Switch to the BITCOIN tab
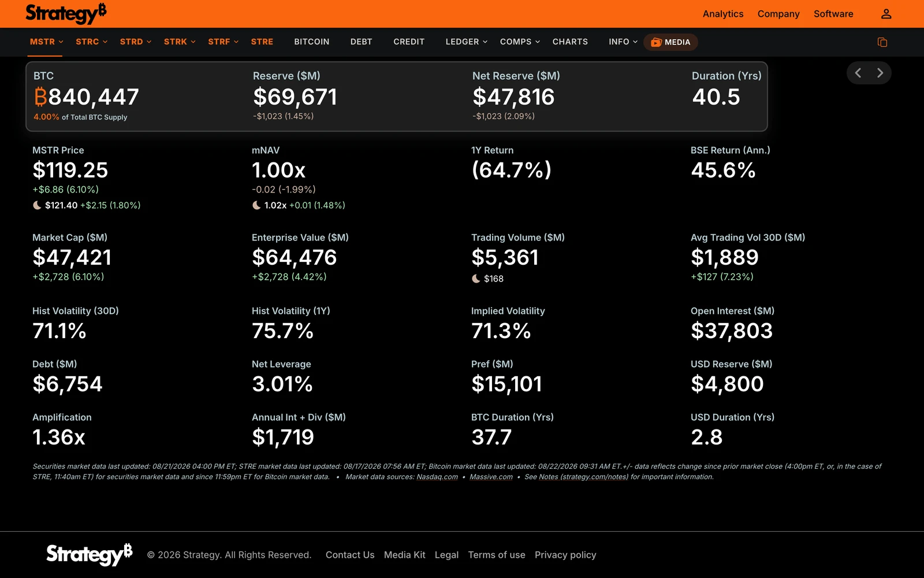Screen dimensions: 924x578 [312, 42]
